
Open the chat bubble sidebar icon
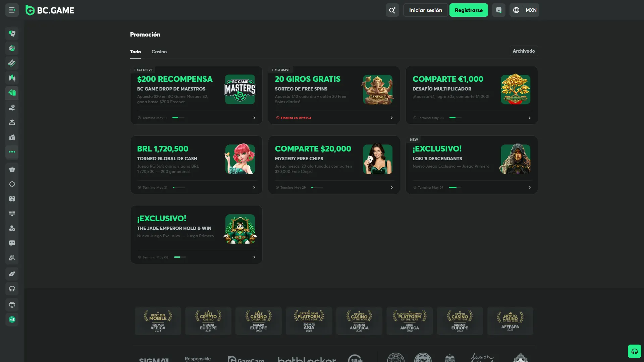click(x=12, y=243)
